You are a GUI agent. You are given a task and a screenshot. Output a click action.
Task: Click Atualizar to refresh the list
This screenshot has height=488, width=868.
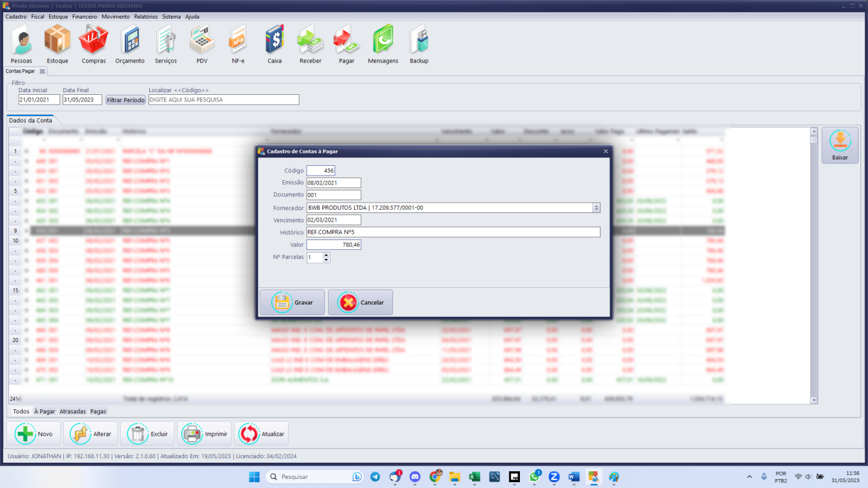(x=261, y=433)
